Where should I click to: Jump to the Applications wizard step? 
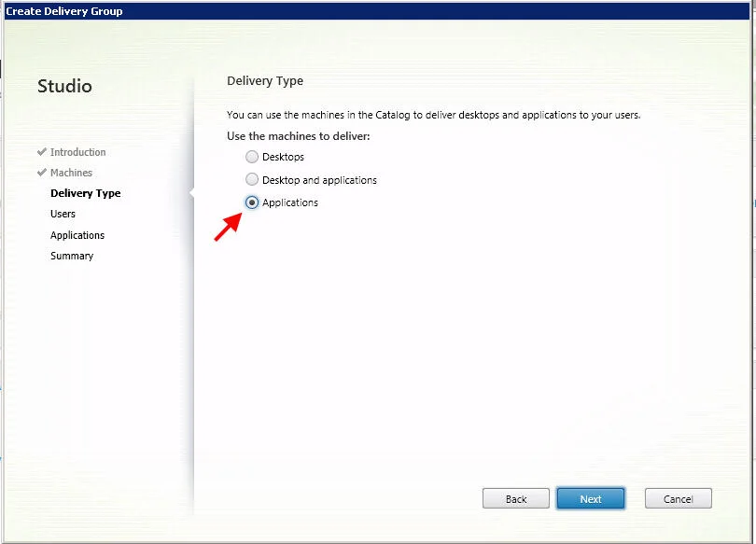[x=77, y=235]
